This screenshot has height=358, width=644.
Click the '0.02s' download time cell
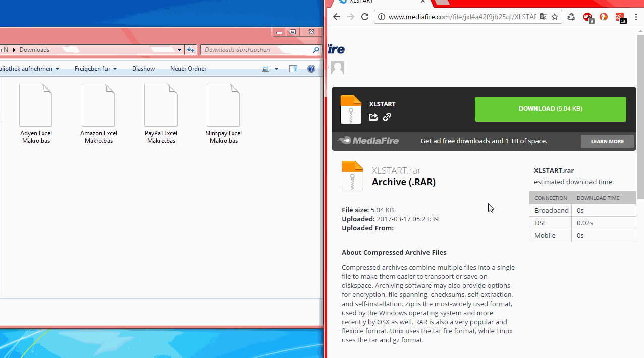[604, 223]
